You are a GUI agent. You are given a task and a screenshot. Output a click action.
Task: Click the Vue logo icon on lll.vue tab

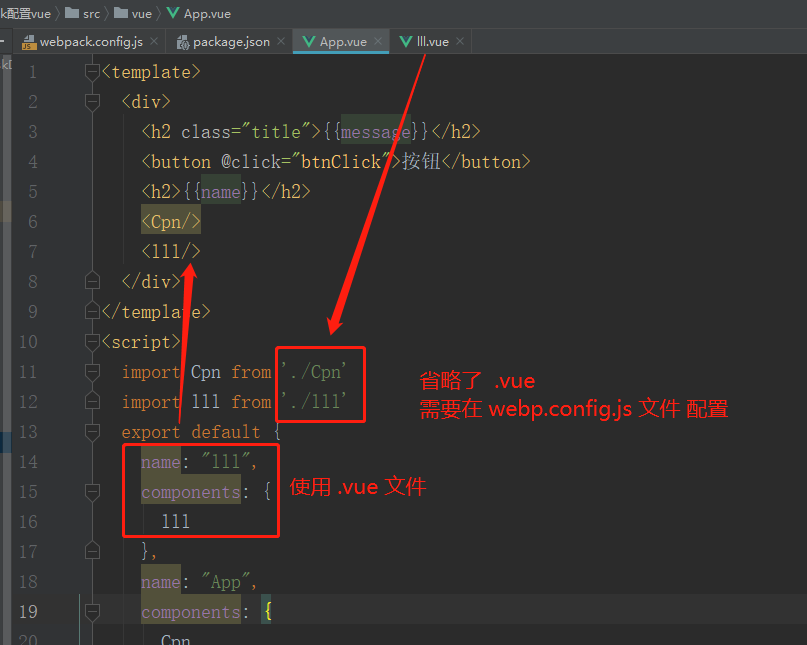point(406,42)
